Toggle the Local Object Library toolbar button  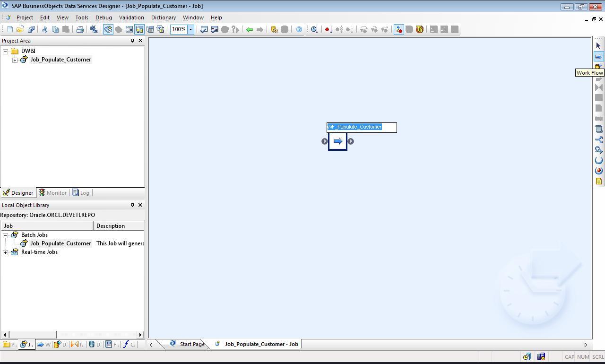click(x=108, y=29)
